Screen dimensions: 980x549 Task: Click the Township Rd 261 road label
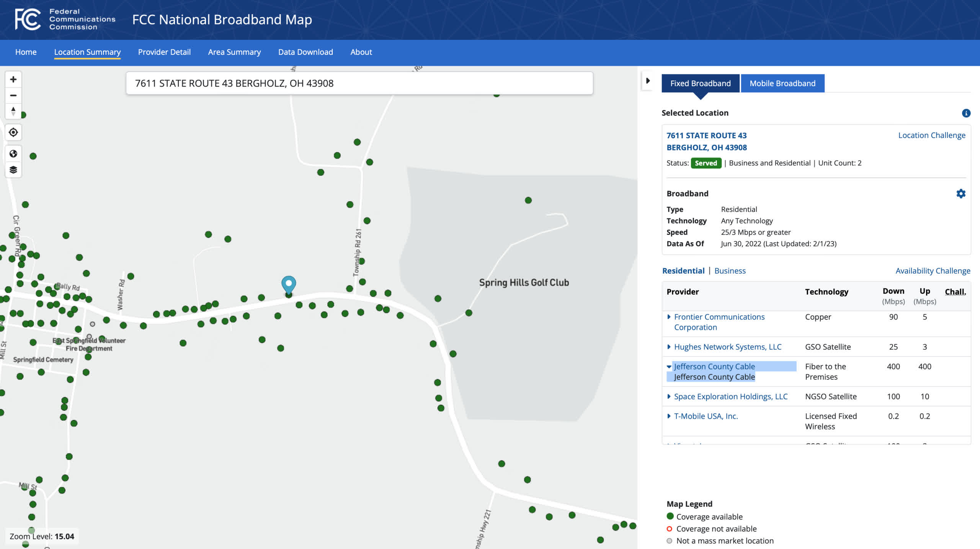pos(357,253)
